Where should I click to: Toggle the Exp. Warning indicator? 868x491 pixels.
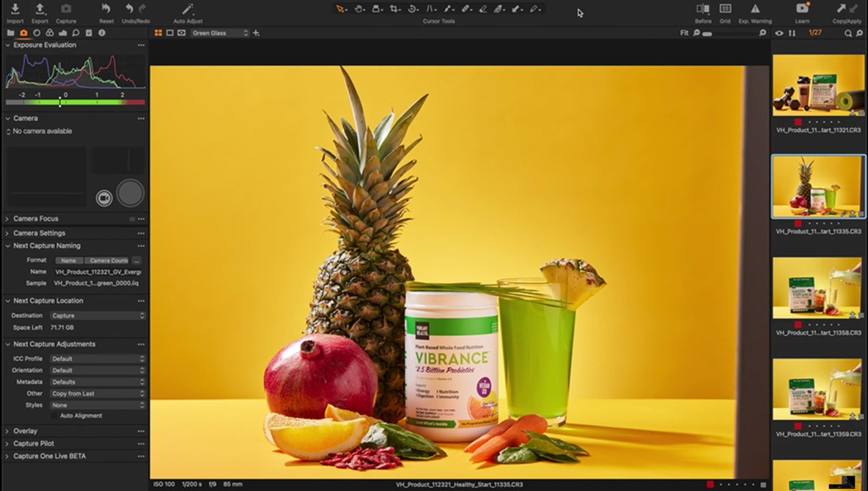(x=755, y=9)
